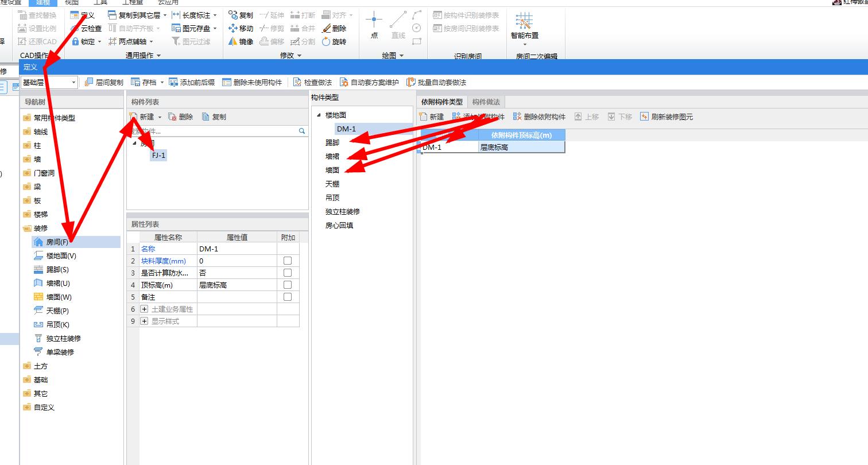The width and height of the screenshot is (868, 465).
Task: Click the 长度标注 ribbon tool
Action: tap(194, 15)
